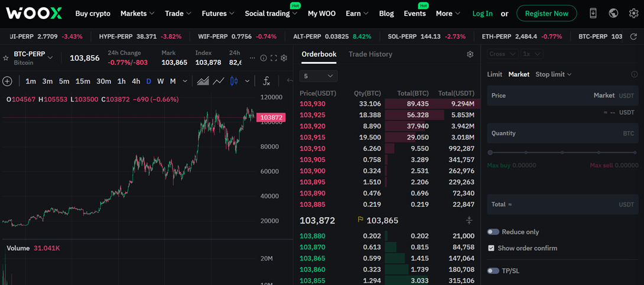Screen dimensions: 644x285
Task: Click the Price Market field
Action: (562, 95)
